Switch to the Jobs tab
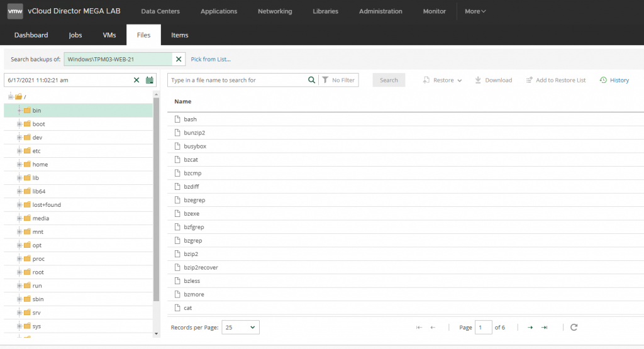The image size is (644, 349). point(75,35)
